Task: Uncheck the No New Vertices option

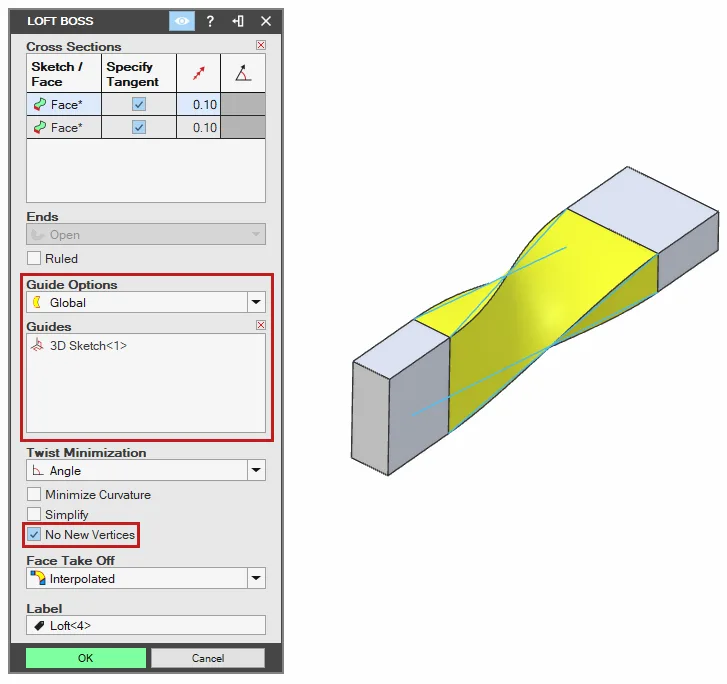Action: [x=34, y=535]
